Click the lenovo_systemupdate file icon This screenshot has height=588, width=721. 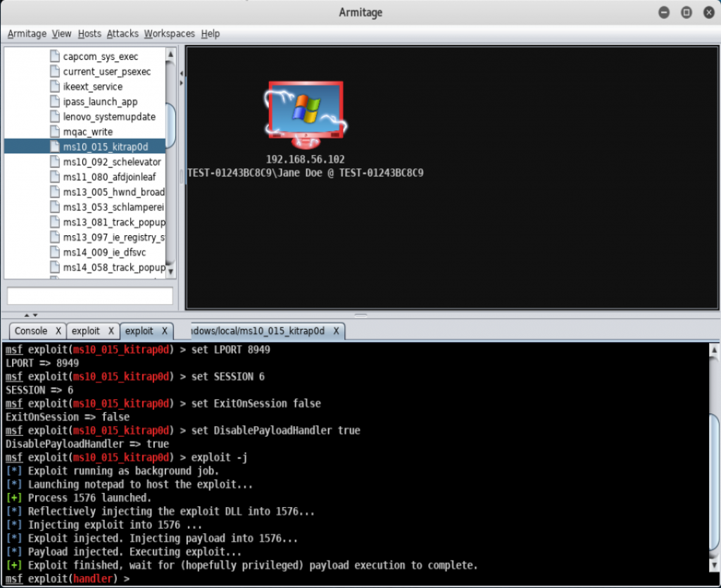click(x=55, y=117)
